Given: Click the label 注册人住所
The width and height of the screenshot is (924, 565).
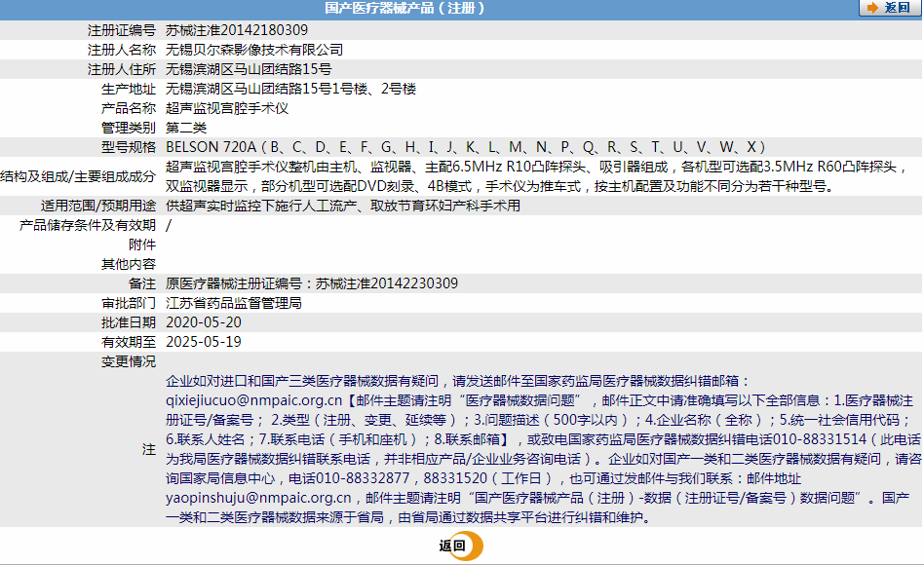Looking at the screenshot, I should coord(122,69).
